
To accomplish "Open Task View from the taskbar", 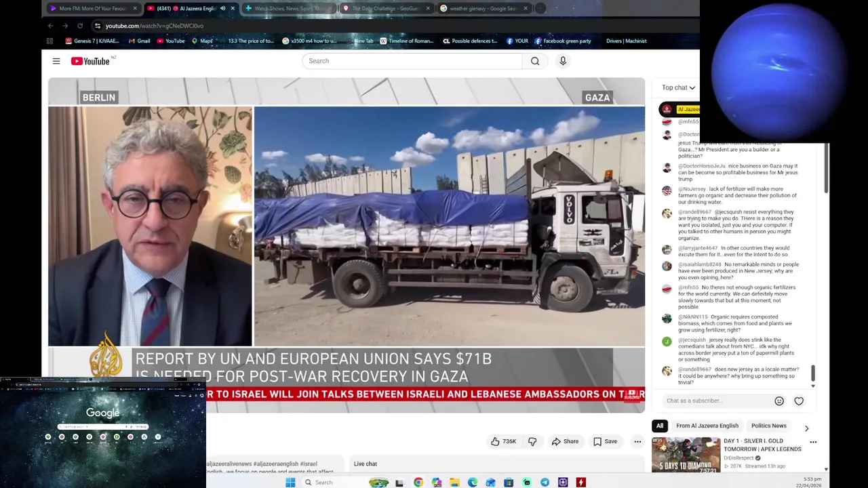I will (x=399, y=482).
